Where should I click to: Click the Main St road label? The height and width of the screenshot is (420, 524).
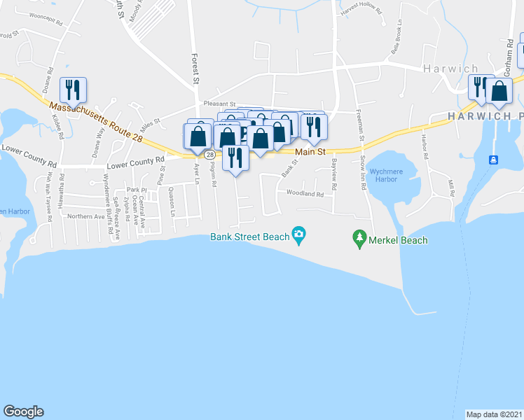(310, 152)
